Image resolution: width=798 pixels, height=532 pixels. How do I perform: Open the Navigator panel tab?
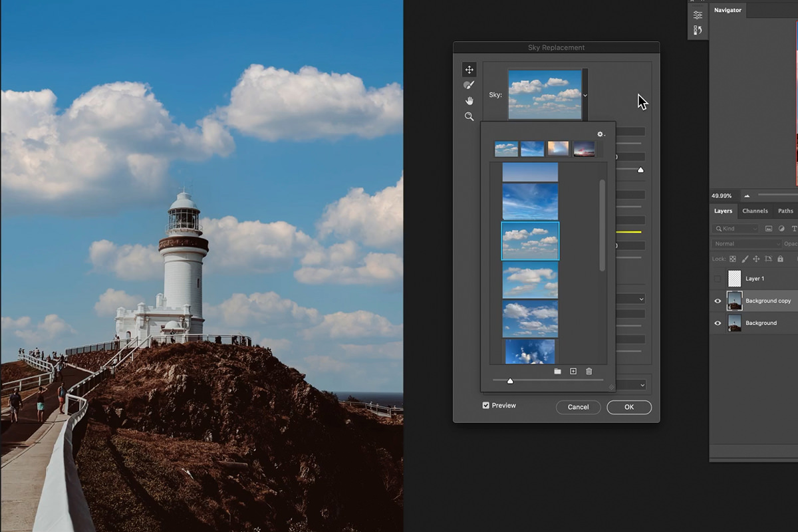(728, 10)
